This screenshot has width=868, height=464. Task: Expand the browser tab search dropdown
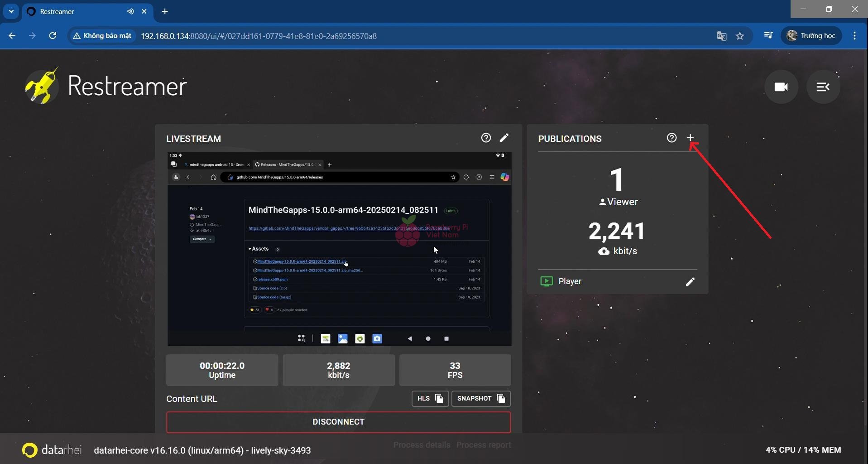pyautogui.click(x=11, y=11)
